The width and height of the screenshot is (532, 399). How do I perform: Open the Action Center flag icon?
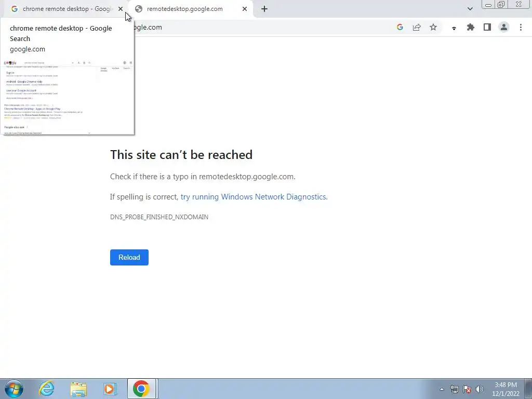467,389
